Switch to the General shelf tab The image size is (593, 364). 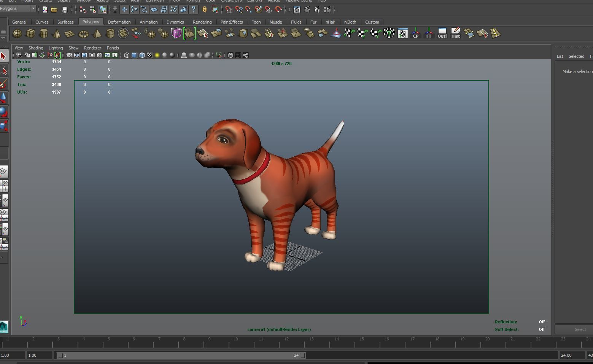click(19, 22)
